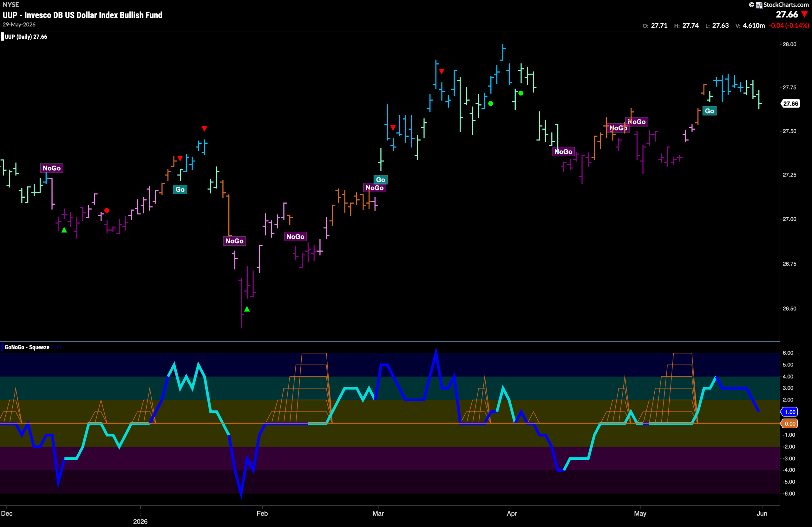Click the 6.00 oscillator axis label
The width and height of the screenshot is (812, 527).
point(788,353)
